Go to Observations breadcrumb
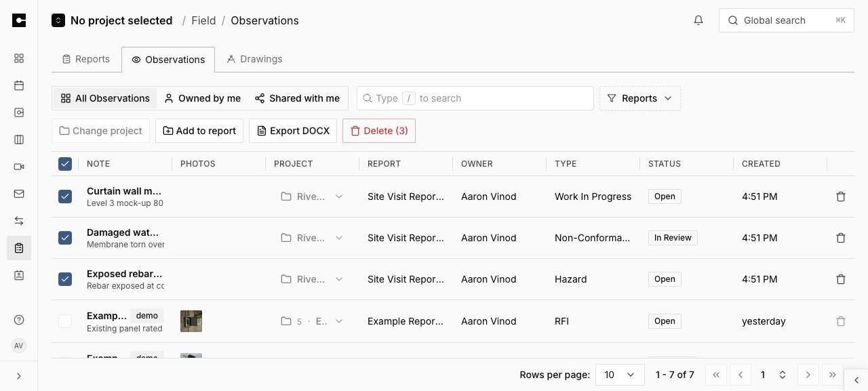 [x=264, y=20]
